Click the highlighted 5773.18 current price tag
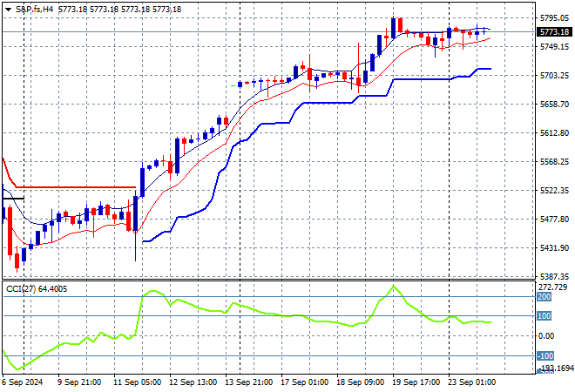The width and height of the screenshot is (575, 392). pos(553,32)
